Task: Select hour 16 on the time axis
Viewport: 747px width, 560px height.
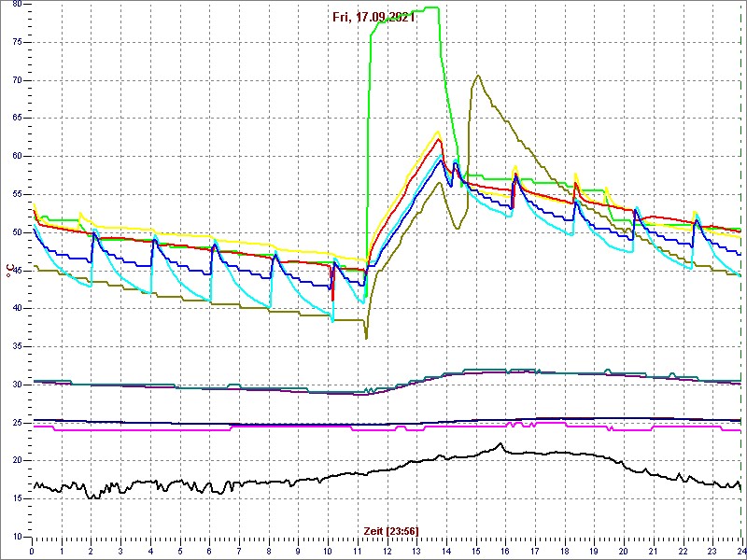Action: point(505,551)
